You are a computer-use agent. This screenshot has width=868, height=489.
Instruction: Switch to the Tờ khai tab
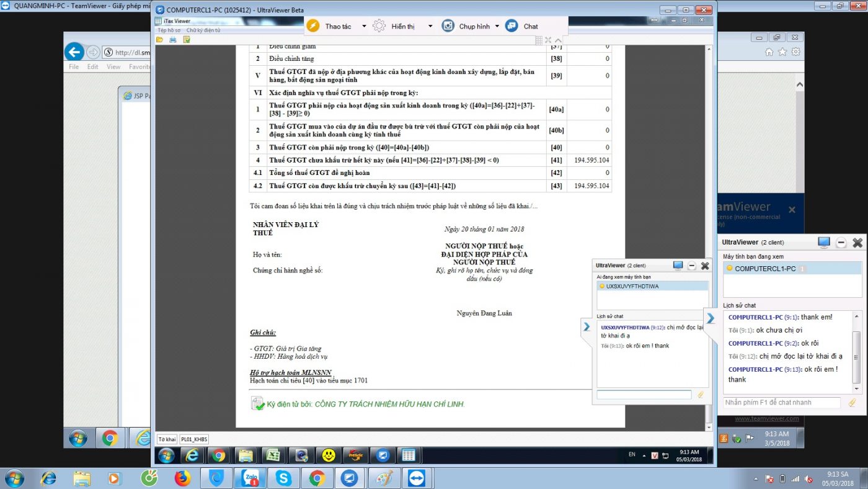167,439
